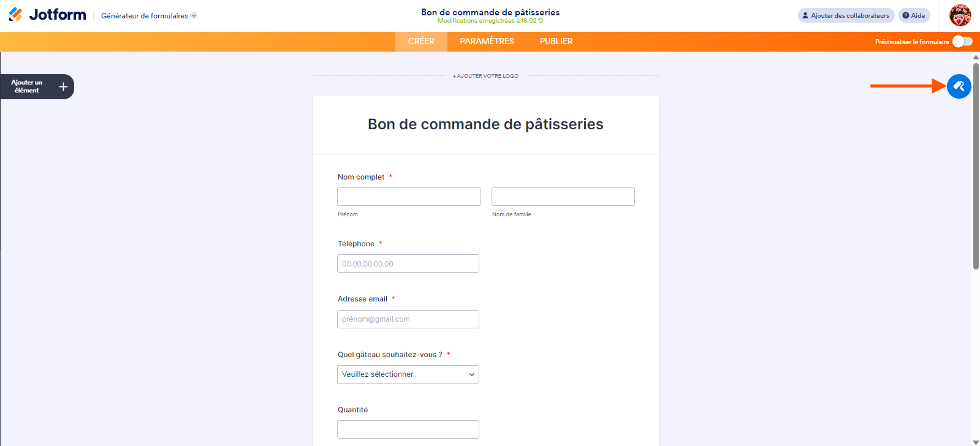Select the CRÉER tab
Screen dimensions: 980x446
421,42
